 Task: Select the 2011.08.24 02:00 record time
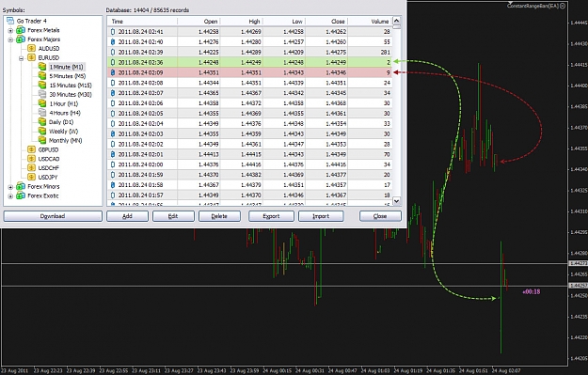coord(140,164)
